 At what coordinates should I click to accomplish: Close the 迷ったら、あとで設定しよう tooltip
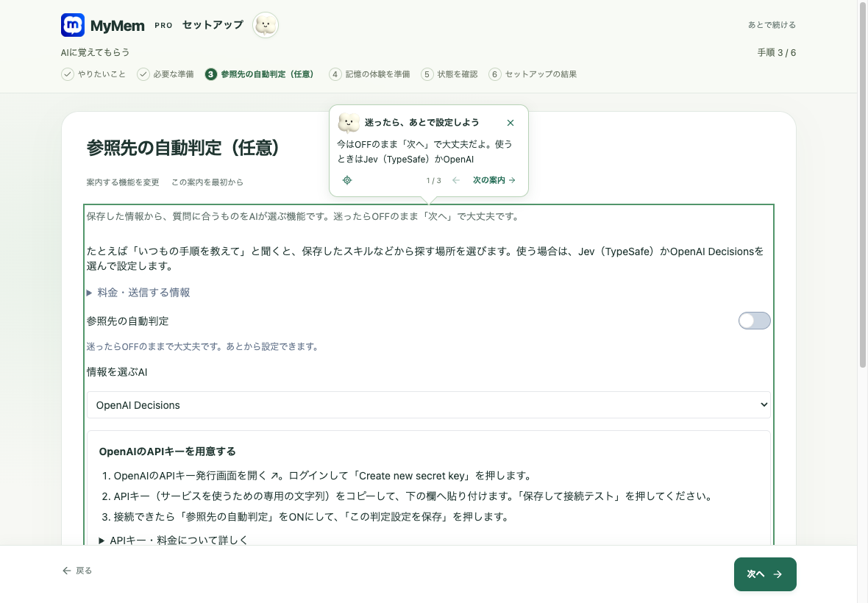pyautogui.click(x=511, y=123)
